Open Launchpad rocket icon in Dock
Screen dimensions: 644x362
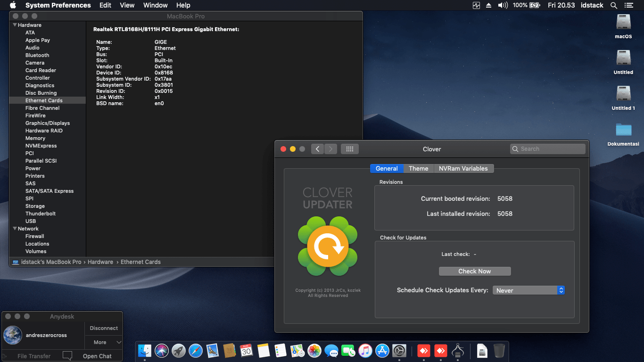coord(179,351)
